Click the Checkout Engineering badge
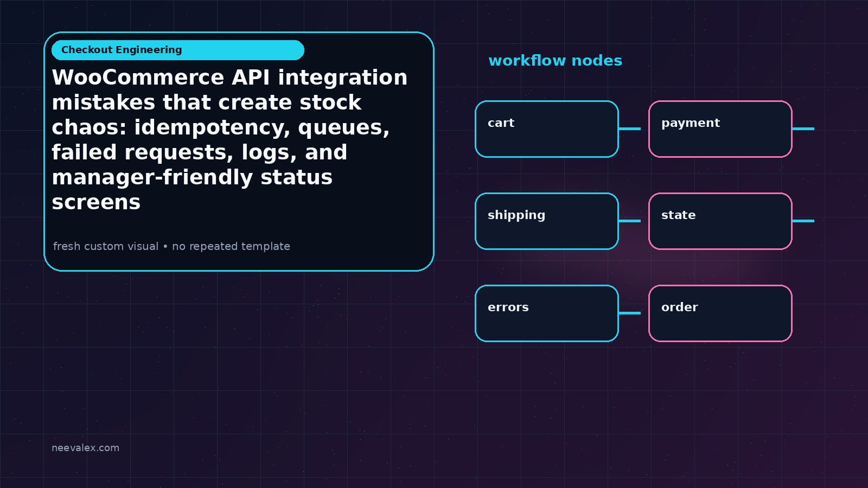This screenshot has height=488, width=868. tap(178, 50)
